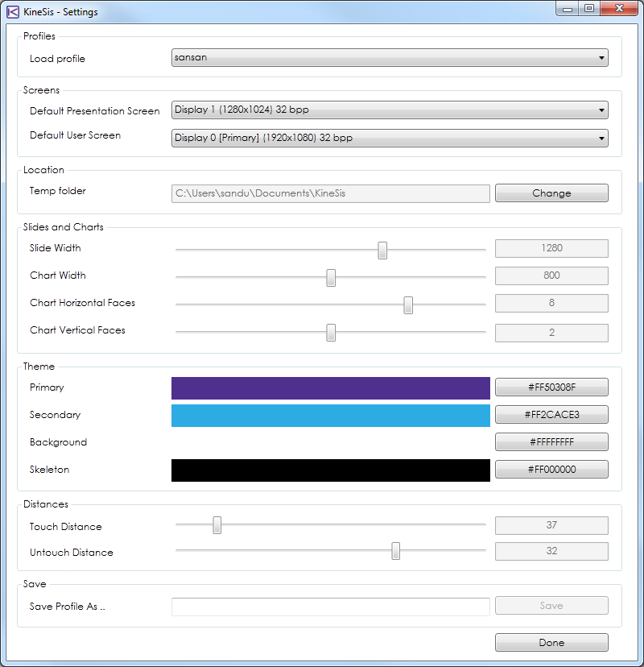
Task: Click the Slide Width slider handle
Action: (x=382, y=250)
